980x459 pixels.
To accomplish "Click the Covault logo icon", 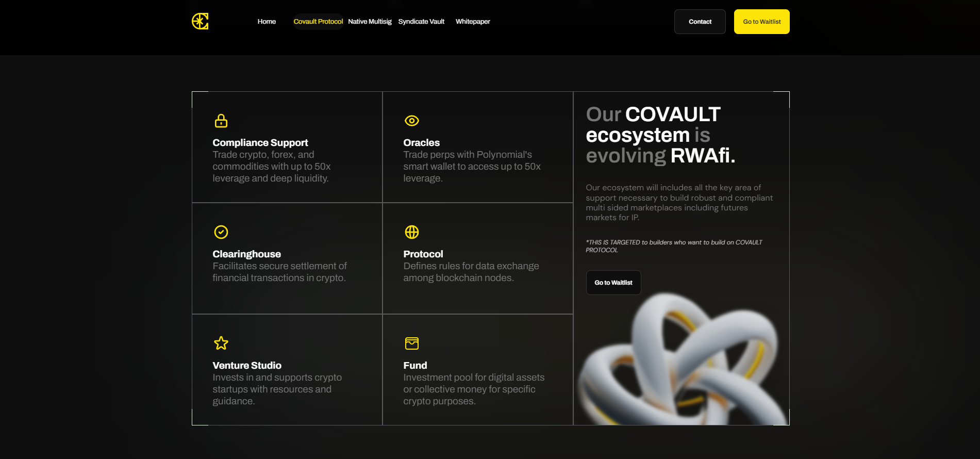I will (200, 21).
